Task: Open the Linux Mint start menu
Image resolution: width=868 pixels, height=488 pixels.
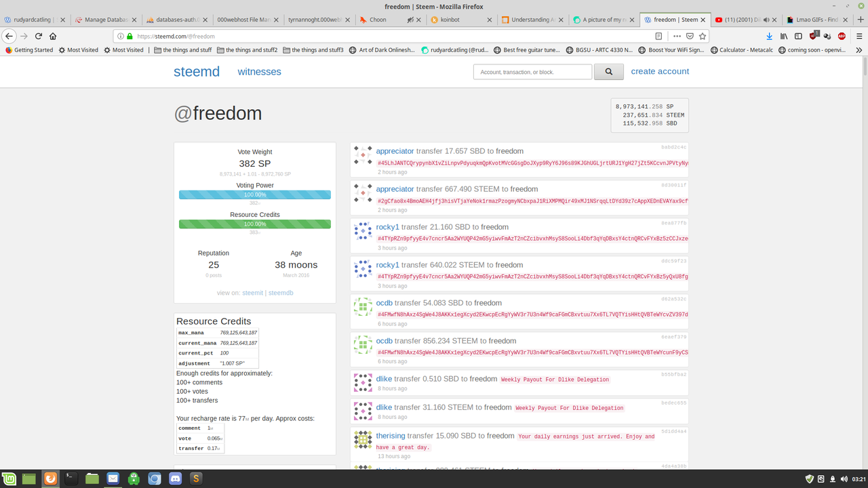Action: [x=9, y=479]
